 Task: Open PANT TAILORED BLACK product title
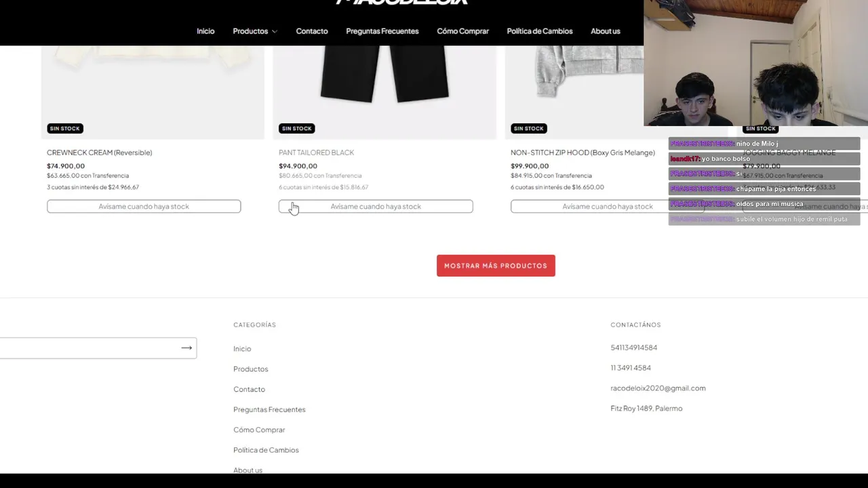pyautogui.click(x=317, y=152)
